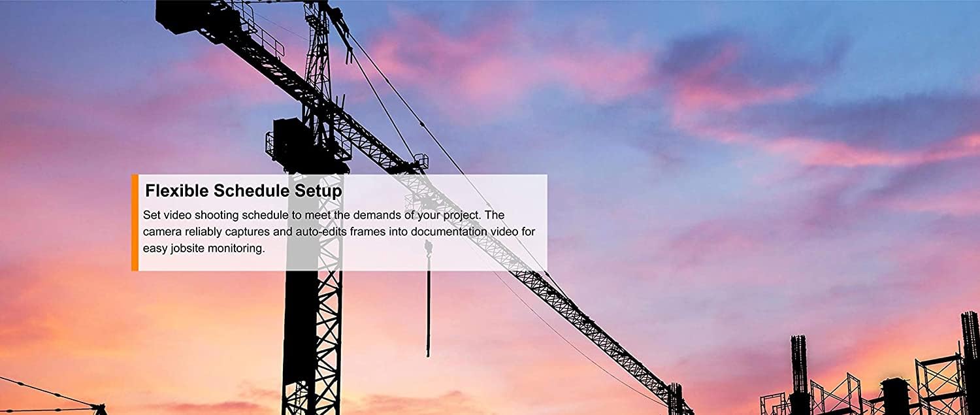Click the tower crane mast base below the text panel
This screenshot has width=980, height=415.
tap(312, 343)
